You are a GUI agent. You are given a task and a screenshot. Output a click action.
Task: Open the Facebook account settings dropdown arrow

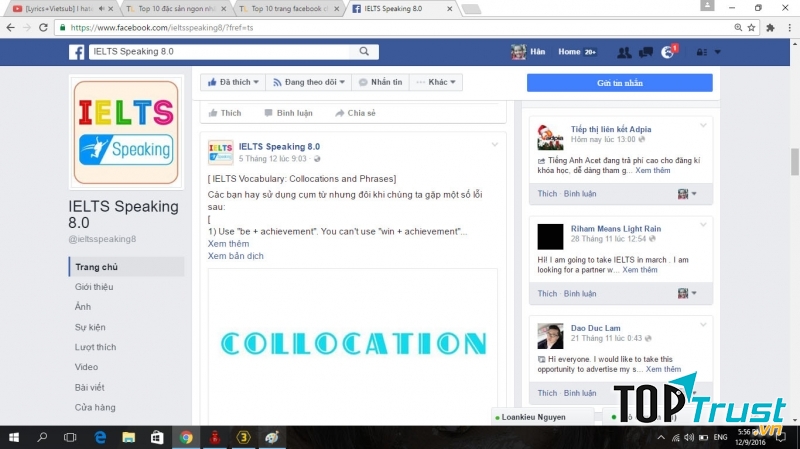tap(715, 52)
